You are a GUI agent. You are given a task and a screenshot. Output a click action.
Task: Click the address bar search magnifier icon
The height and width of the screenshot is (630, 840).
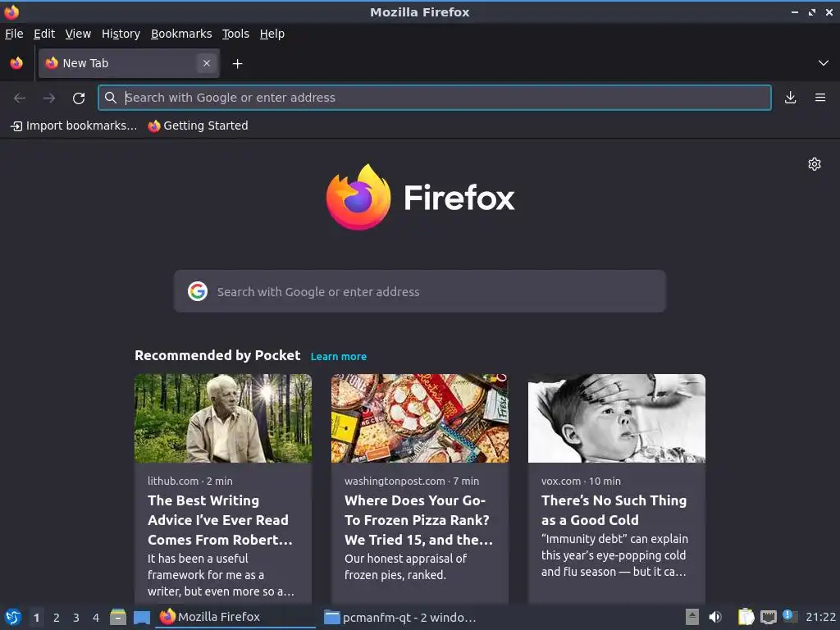coord(111,98)
